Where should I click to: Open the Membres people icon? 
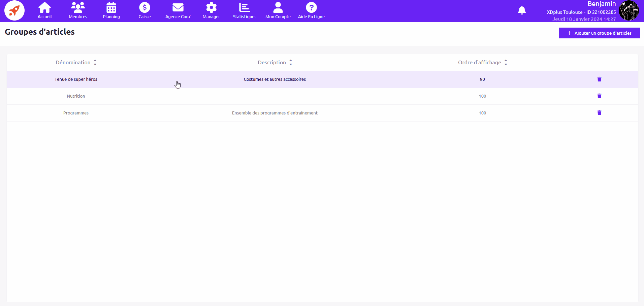click(78, 7)
